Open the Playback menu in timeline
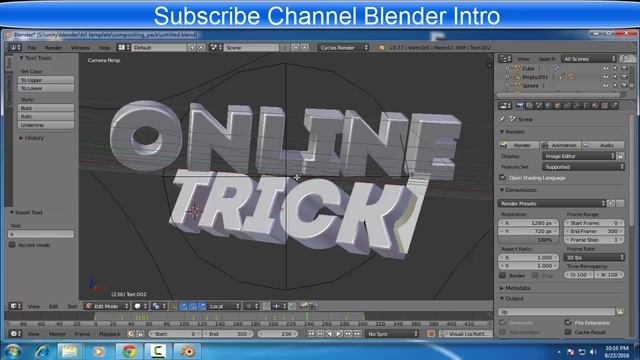Screen dimensions: 640x360 [109, 333]
